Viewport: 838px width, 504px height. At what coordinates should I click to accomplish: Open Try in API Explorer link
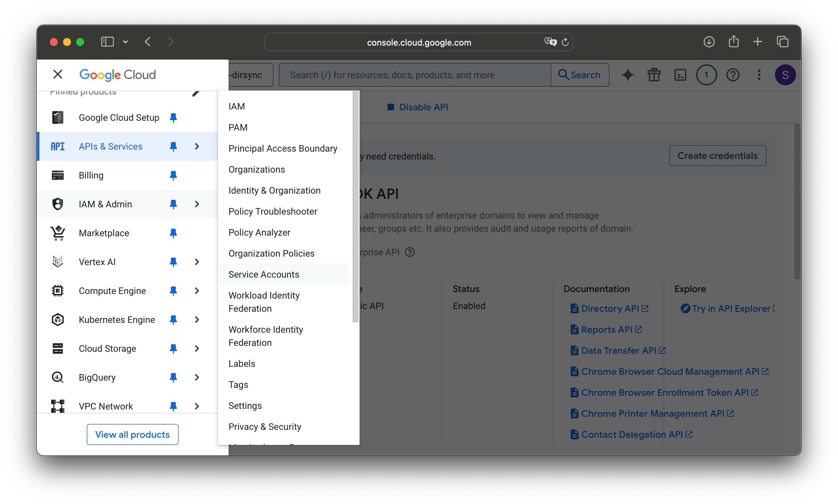pyautogui.click(x=727, y=308)
